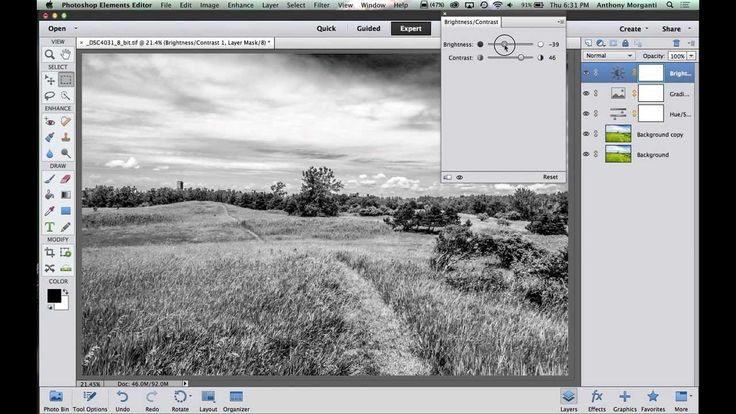Open the Opacity dropdown arrow
Viewport: 736px width, 414px height.
691,56
